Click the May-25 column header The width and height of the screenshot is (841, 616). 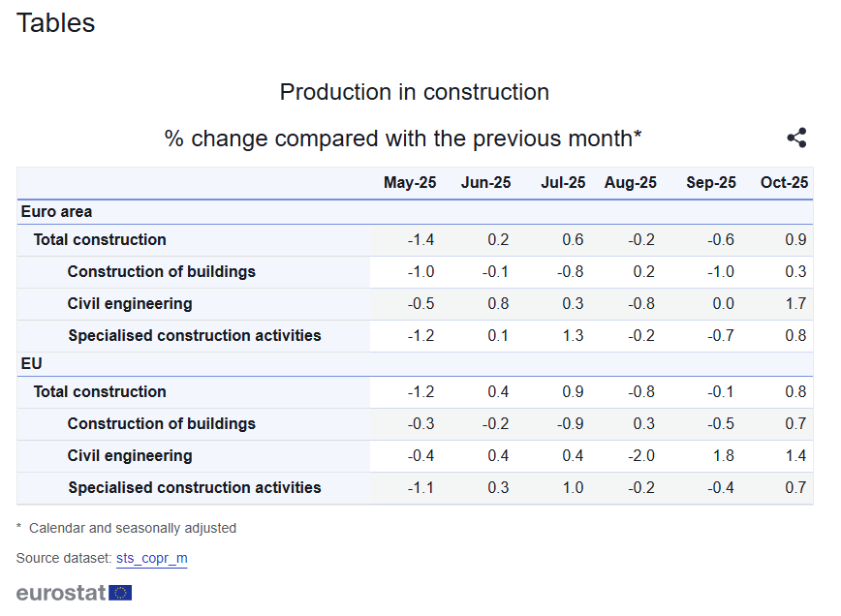pyautogui.click(x=410, y=182)
